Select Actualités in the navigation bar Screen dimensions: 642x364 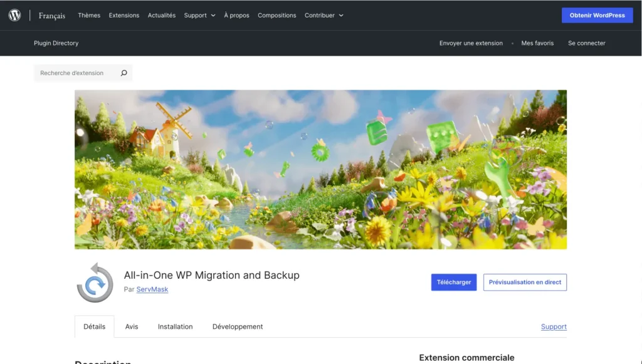coord(161,15)
